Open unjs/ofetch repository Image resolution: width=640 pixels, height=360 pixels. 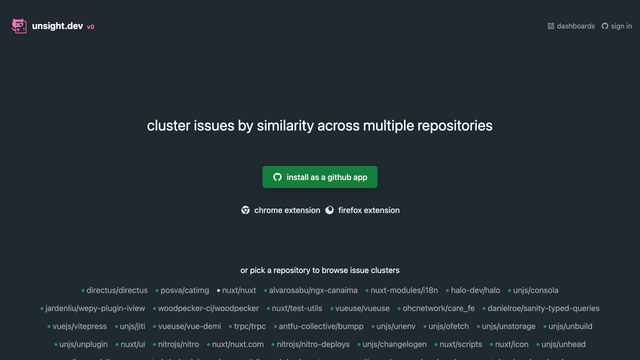coord(449,326)
